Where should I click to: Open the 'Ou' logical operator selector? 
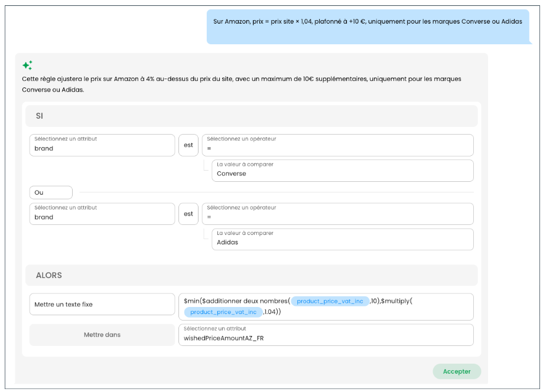[x=51, y=192]
